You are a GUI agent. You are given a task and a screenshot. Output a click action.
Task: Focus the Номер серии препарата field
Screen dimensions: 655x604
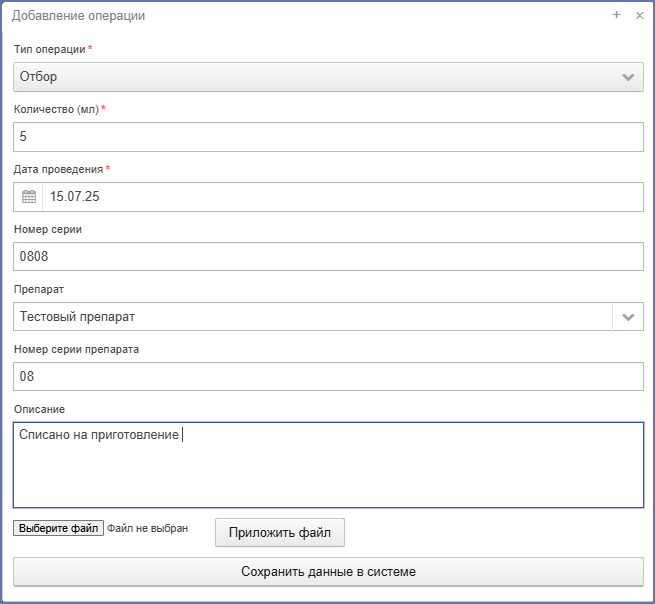click(328, 376)
